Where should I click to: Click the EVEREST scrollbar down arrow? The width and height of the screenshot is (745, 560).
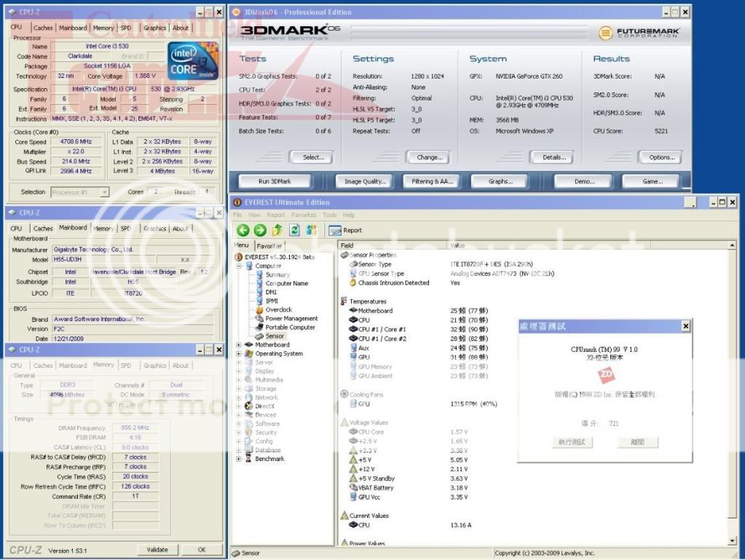[x=733, y=541]
